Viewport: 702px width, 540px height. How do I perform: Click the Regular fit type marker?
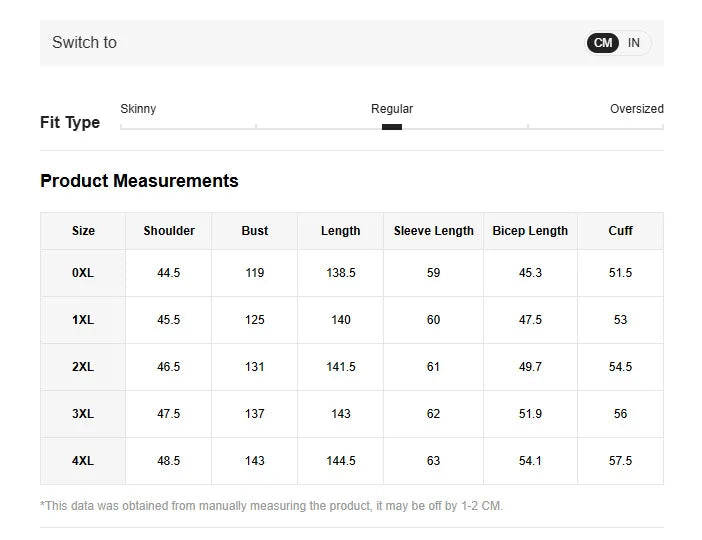point(392,127)
